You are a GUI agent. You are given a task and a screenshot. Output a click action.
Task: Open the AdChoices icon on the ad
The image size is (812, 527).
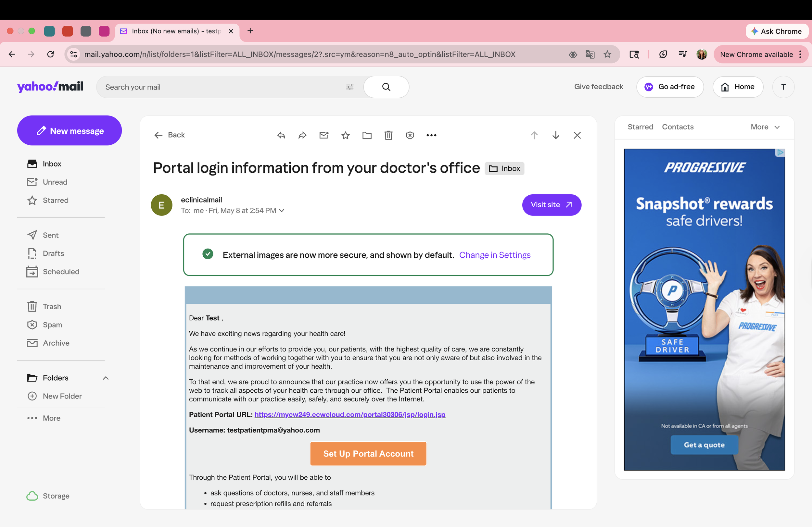point(780,153)
